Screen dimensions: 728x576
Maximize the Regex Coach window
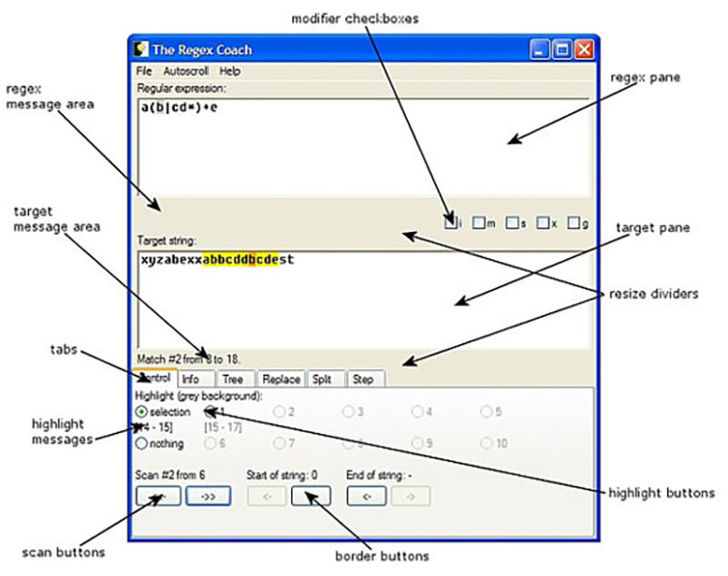[561, 49]
